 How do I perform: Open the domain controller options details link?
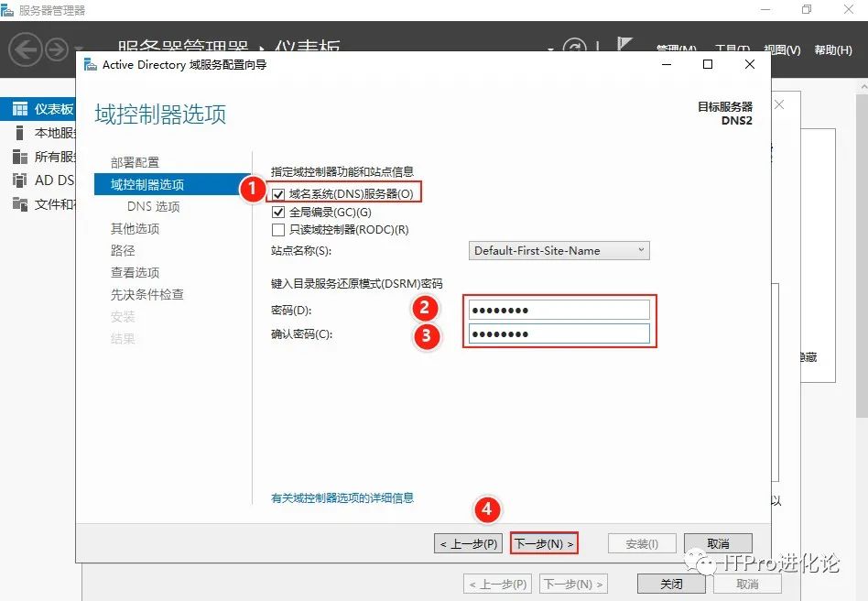(x=342, y=497)
